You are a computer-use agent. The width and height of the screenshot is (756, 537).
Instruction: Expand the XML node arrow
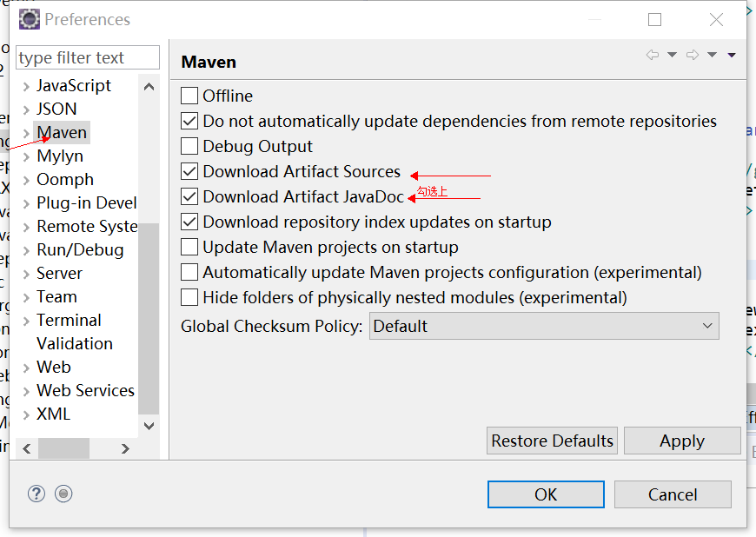pyautogui.click(x=27, y=415)
